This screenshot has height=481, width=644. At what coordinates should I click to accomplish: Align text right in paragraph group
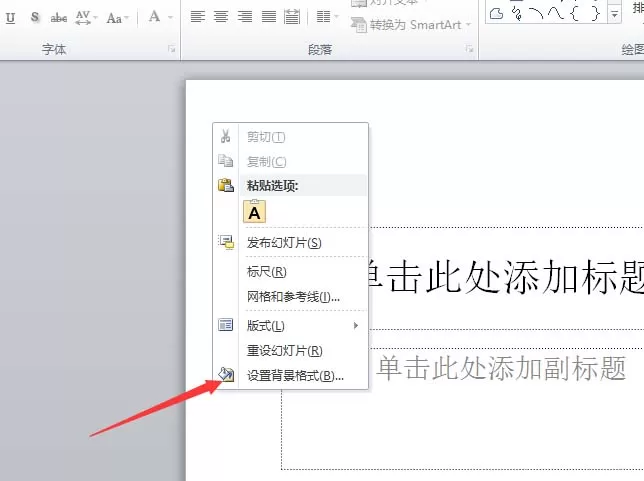coord(245,17)
